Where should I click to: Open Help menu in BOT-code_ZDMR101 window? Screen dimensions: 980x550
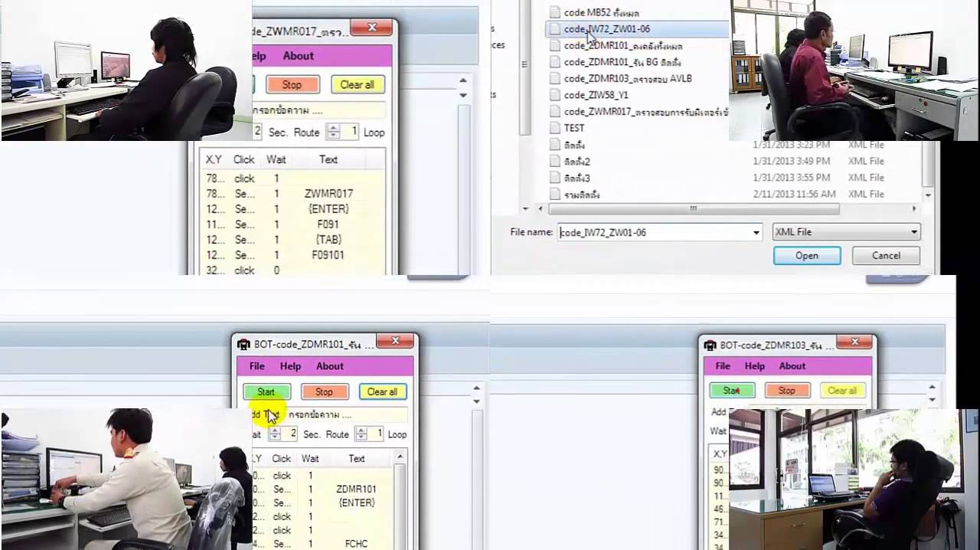point(290,366)
